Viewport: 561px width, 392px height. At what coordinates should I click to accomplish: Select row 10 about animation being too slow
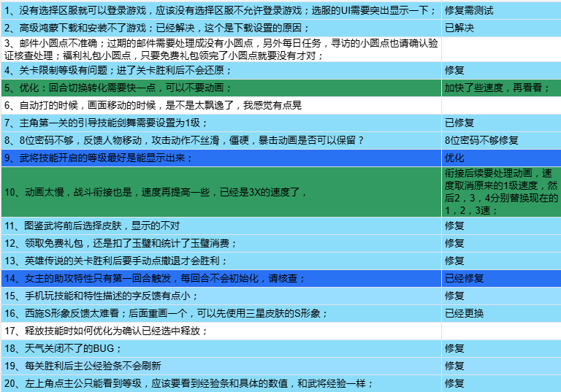221,192
